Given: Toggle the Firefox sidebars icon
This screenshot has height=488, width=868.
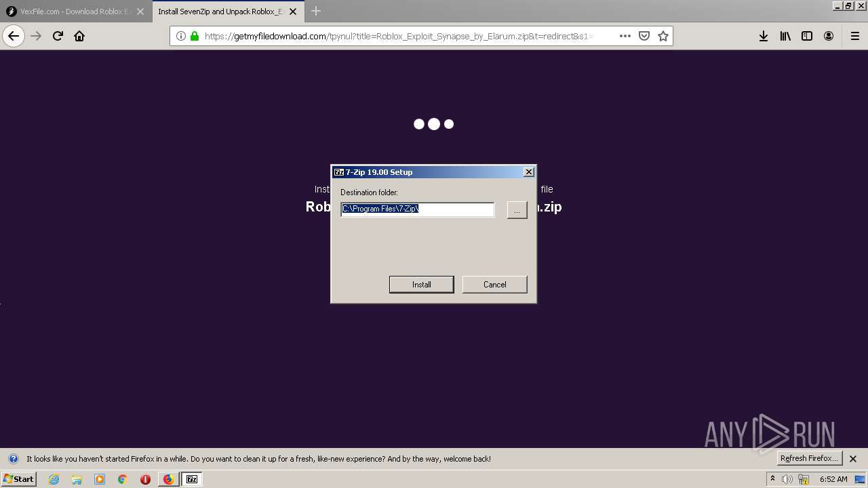Looking at the screenshot, I should (x=807, y=36).
